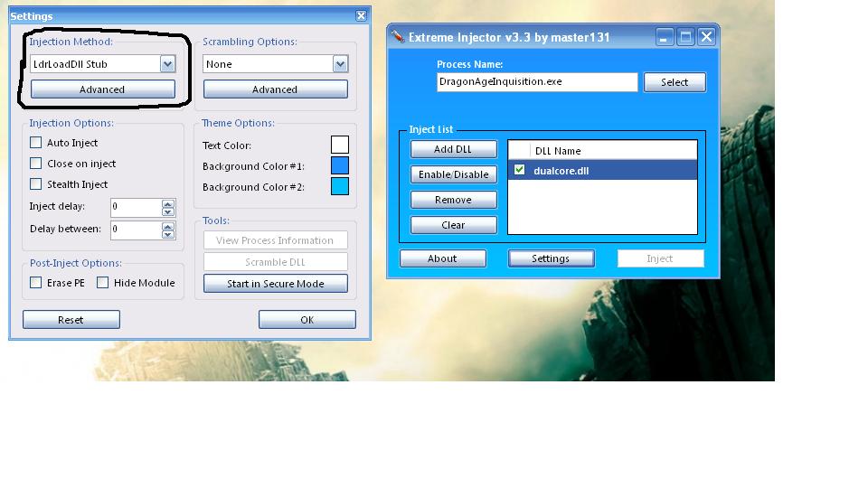This screenshot has width=868, height=488.
Task: Check the Hide Module option
Action: [x=102, y=283]
